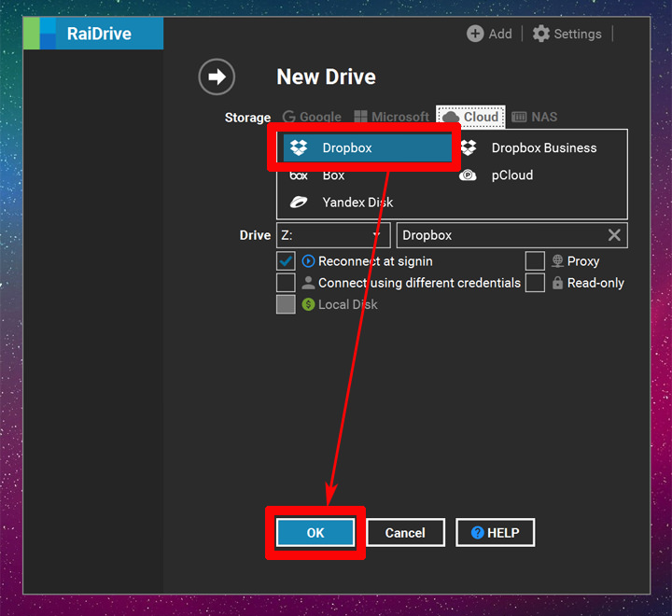Image resolution: width=672 pixels, height=616 pixels.
Task: Click the Drive label
Action: [255, 235]
